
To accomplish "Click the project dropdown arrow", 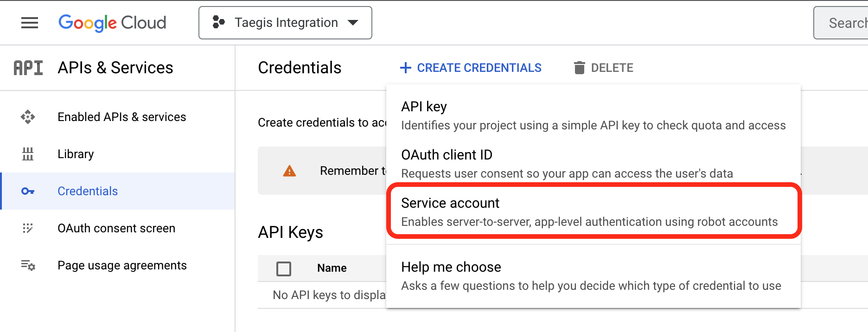I will (x=353, y=23).
